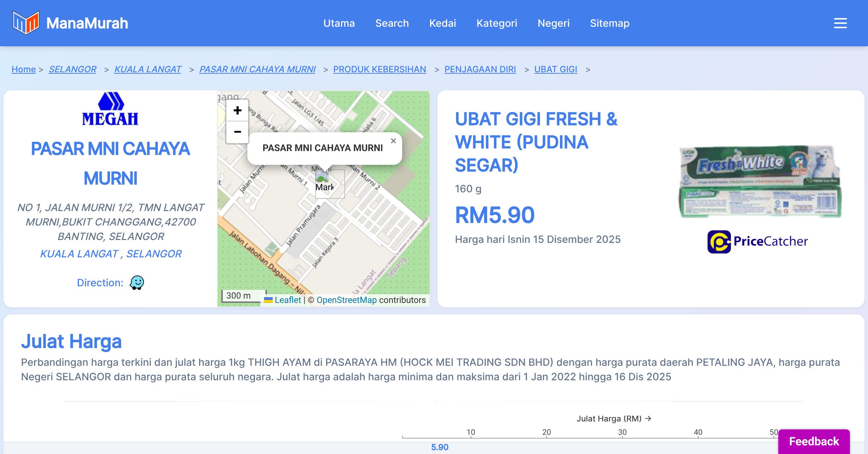Zoom in on the map

click(237, 111)
